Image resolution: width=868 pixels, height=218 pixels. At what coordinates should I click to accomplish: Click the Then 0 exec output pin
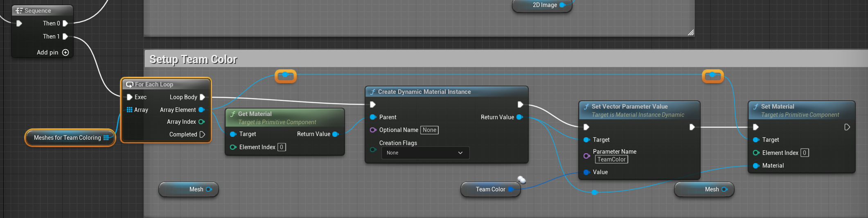65,23
